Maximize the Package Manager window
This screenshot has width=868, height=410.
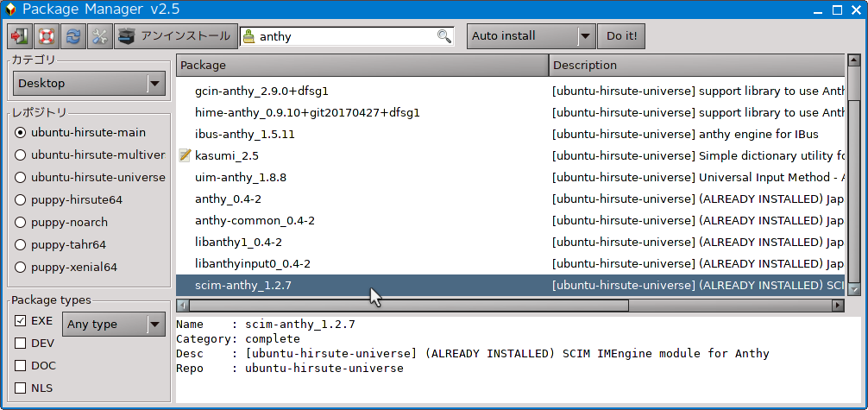838,9
